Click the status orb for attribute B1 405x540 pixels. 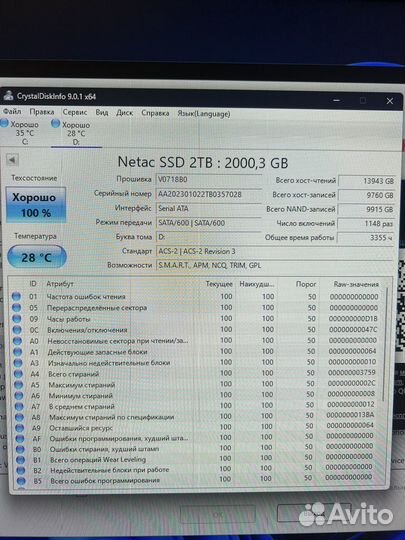(21, 460)
